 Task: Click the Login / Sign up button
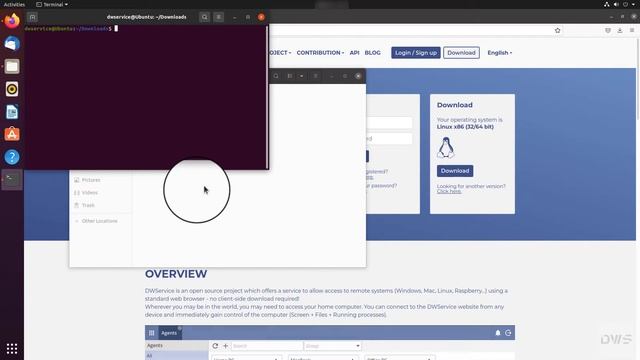tap(416, 53)
